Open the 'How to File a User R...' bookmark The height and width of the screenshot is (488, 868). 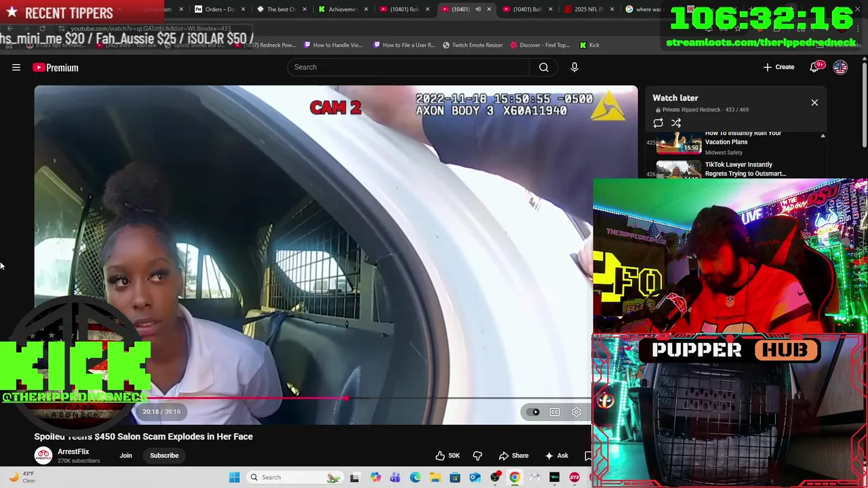(x=403, y=45)
